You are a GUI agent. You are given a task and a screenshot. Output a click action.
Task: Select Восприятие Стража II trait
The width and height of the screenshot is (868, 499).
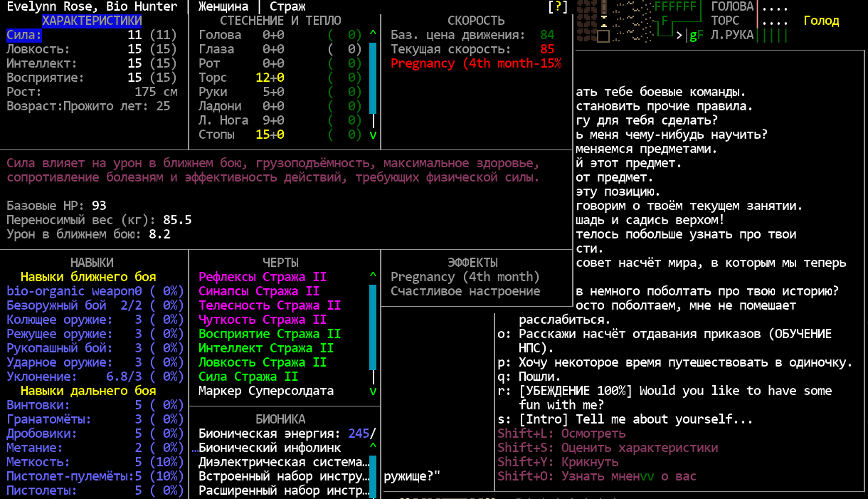click(270, 334)
